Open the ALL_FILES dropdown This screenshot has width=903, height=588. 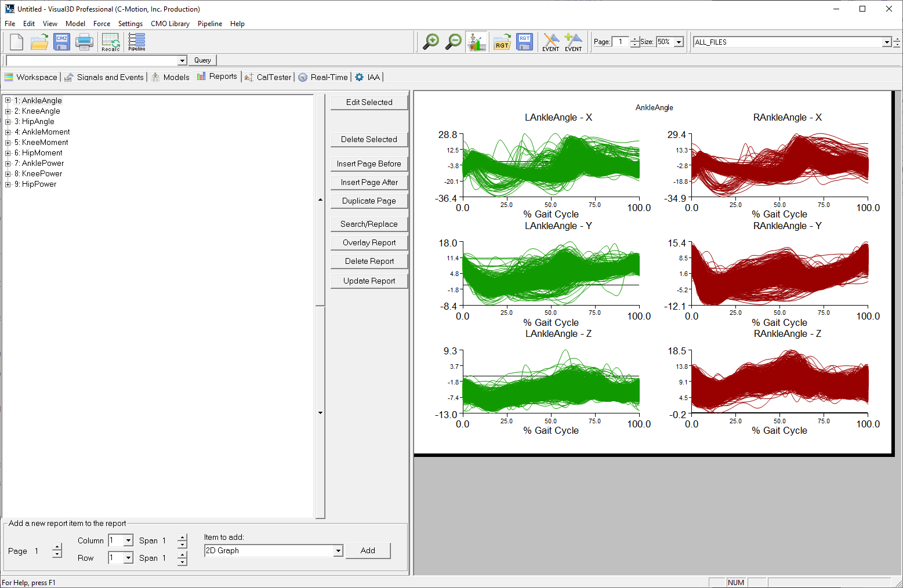(886, 42)
